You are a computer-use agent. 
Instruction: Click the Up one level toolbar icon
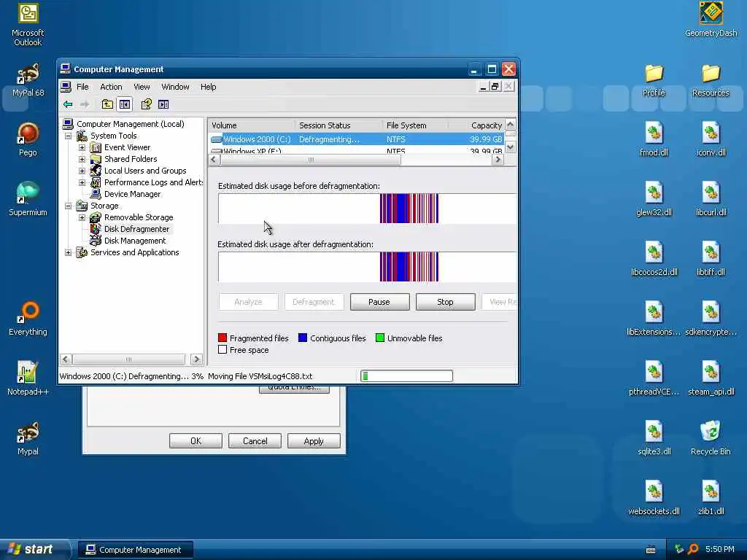(x=107, y=104)
